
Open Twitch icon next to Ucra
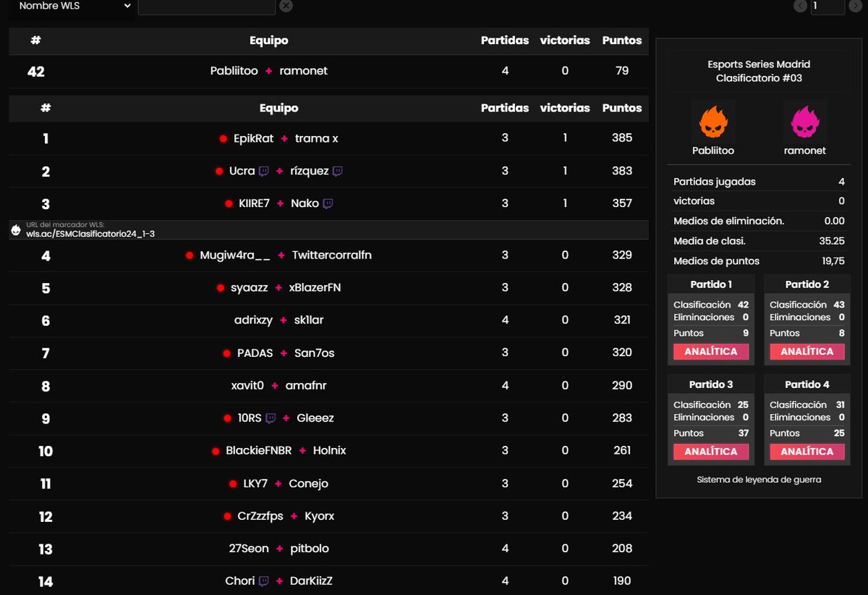tap(264, 171)
